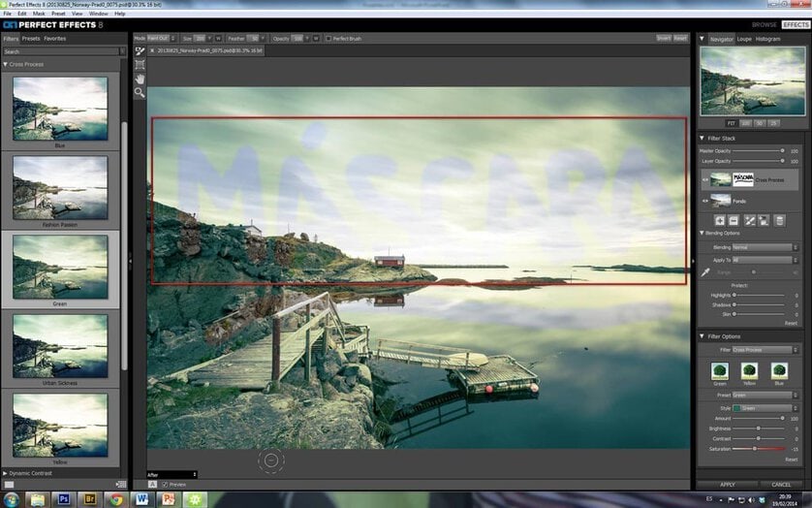The width and height of the screenshot is (812, 508).
Task: Open the Mask menu
Action: [x=39, y=14]
